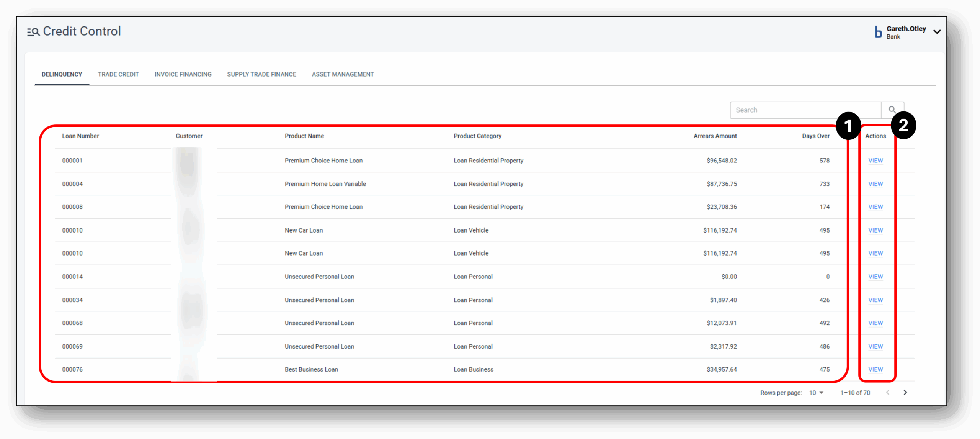Viewport: 980px width, 439px height.
Task: Open the Gareth.Otley account dropdown
Action: (937, 32)
